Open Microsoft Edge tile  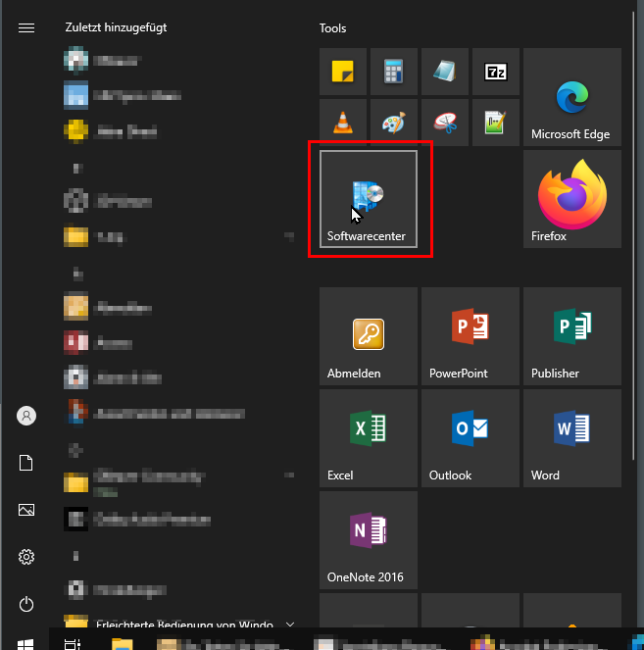click(x=571, y=97)
